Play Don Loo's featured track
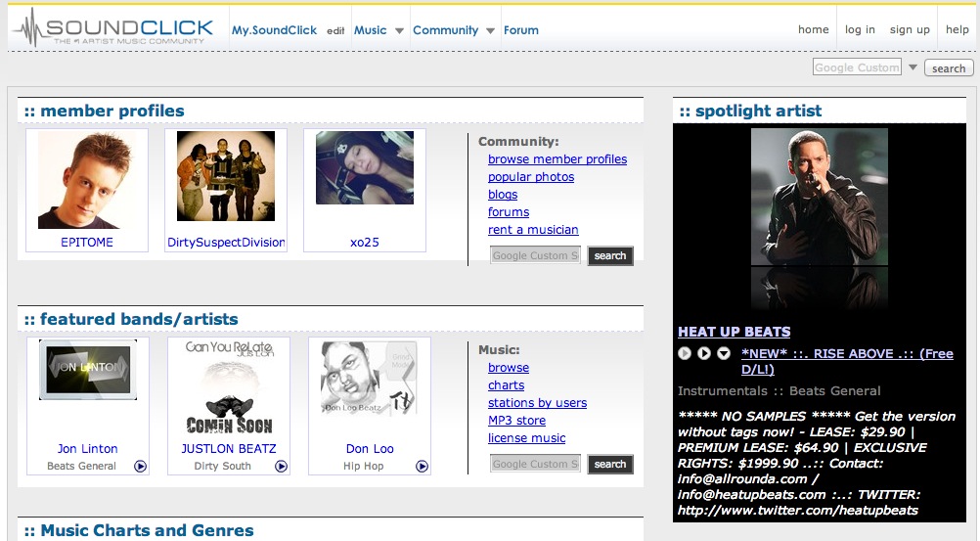 click(422, 466)
